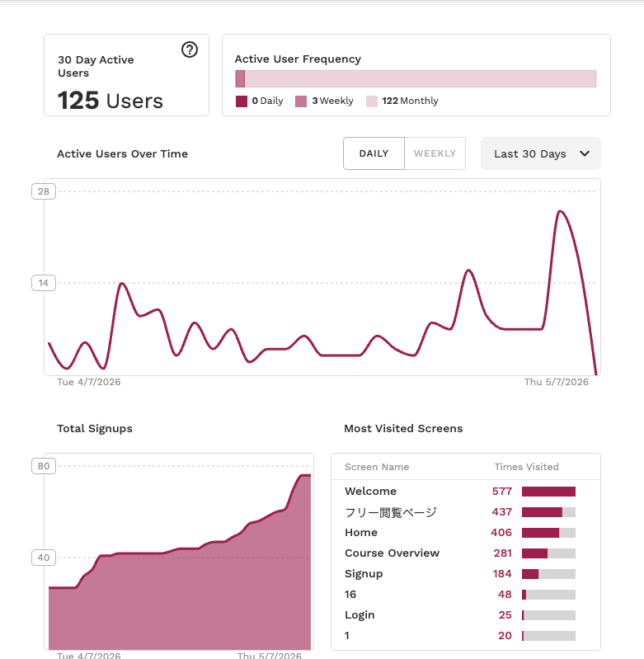Click the Daily dark red legend swatch
Image resolution: width=644 pixels, height=659 pixels.
click(242, 101)
